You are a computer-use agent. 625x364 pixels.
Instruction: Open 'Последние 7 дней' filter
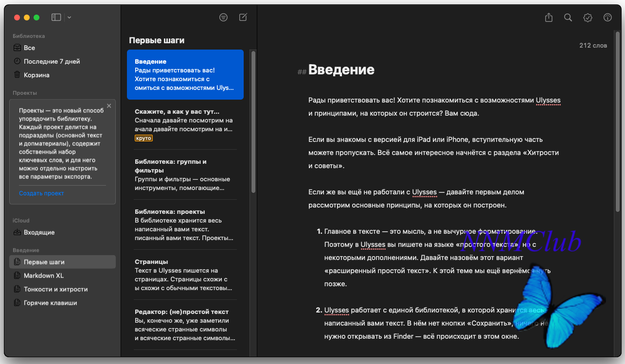coord(52,62)
